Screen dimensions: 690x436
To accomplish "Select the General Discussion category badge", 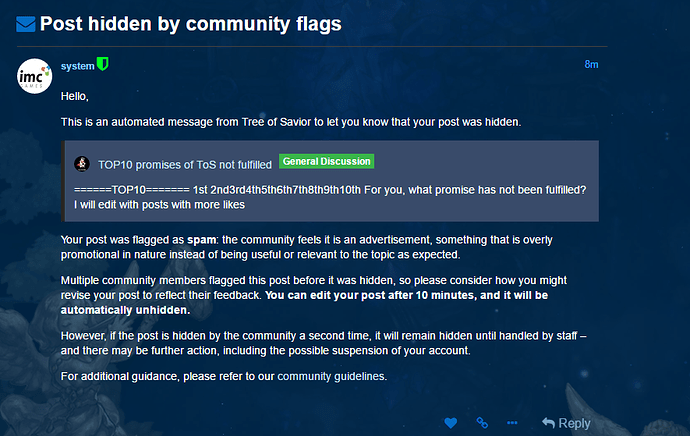I will tap(326, 162).
